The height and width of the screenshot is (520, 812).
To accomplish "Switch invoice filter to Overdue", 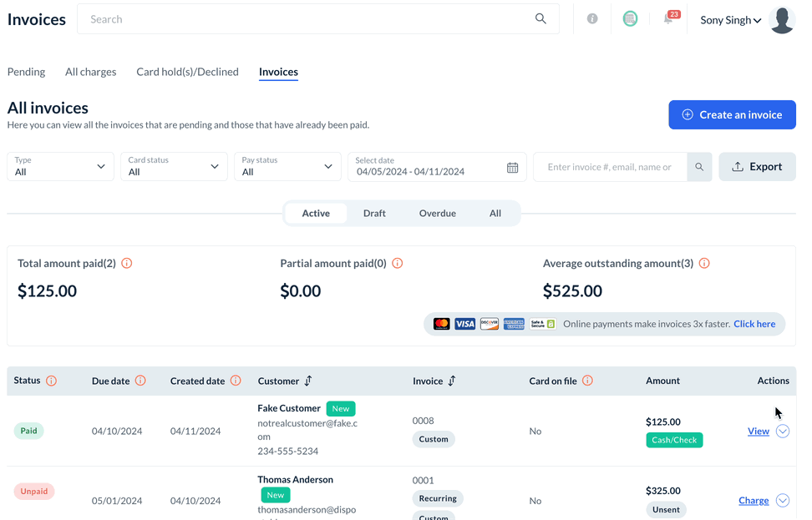I will 438,213.
